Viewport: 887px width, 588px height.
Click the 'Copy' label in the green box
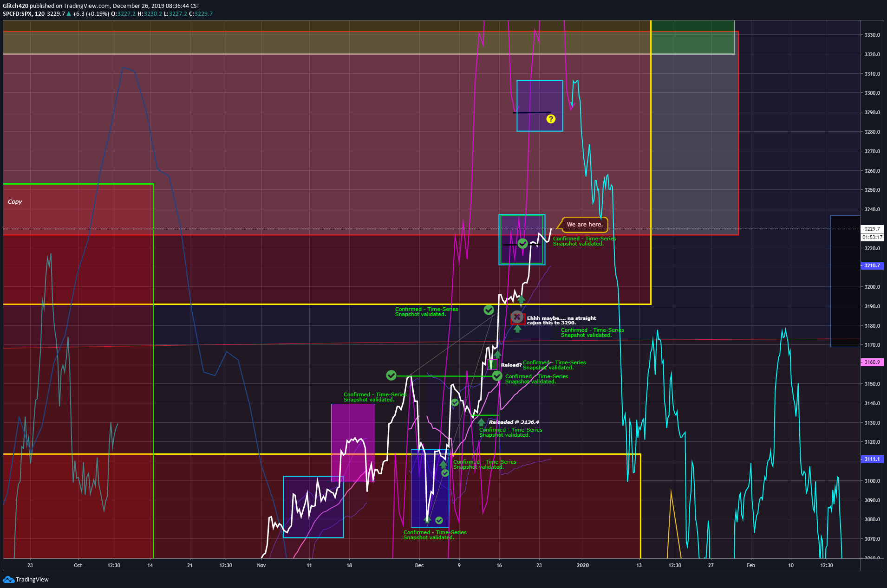(x=15, y=201)
